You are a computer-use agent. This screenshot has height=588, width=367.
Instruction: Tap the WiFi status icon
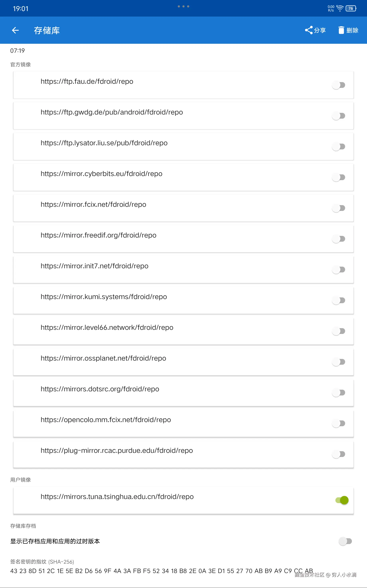click(x=340, y=9)
